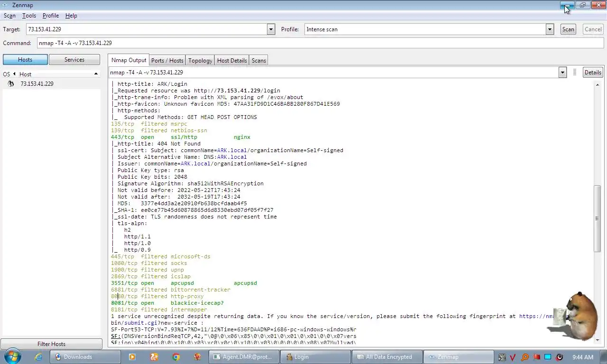
Task: Sort host list by Host column header
Action: (x=58, y=74)
